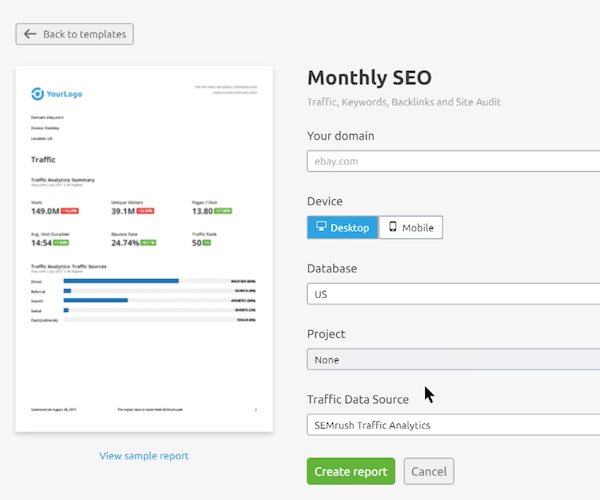Go back to templates text label

coord(84,34)
